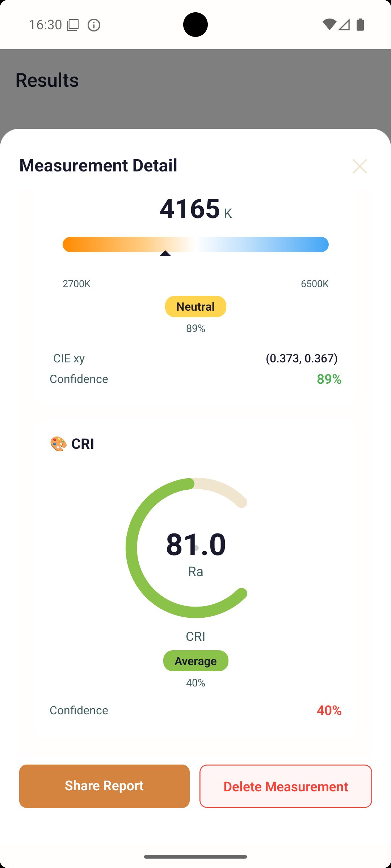The image size is (391, 868).
Task: Tap the green 89% confidence value
Action: click(329, 379)
